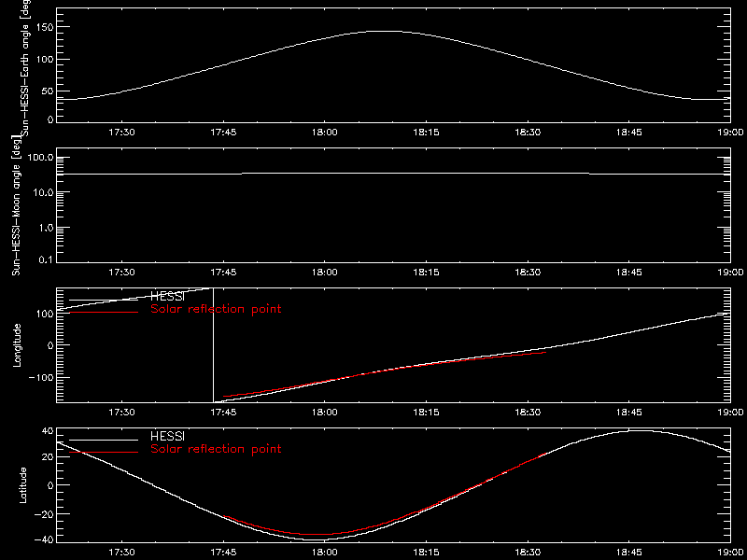
Task: Click 19:00 label under the Longitude plot
Action: click(x=730, y=413)
